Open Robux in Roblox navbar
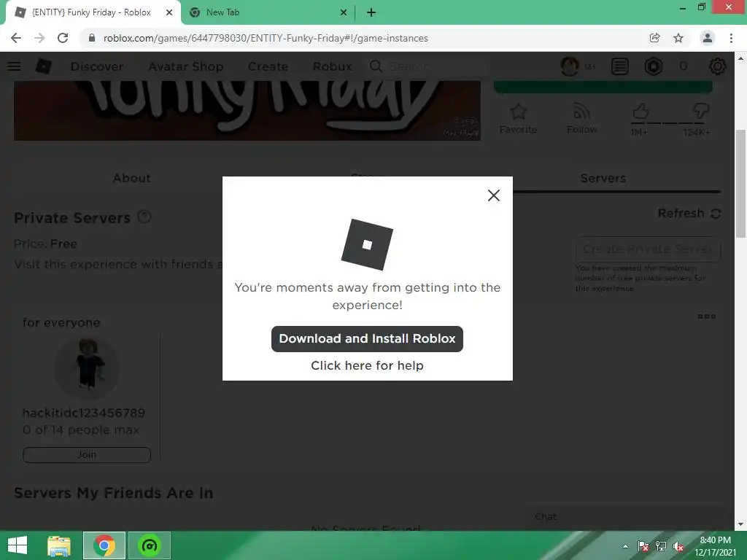This screenshot has height=560, width=747. 333,66
